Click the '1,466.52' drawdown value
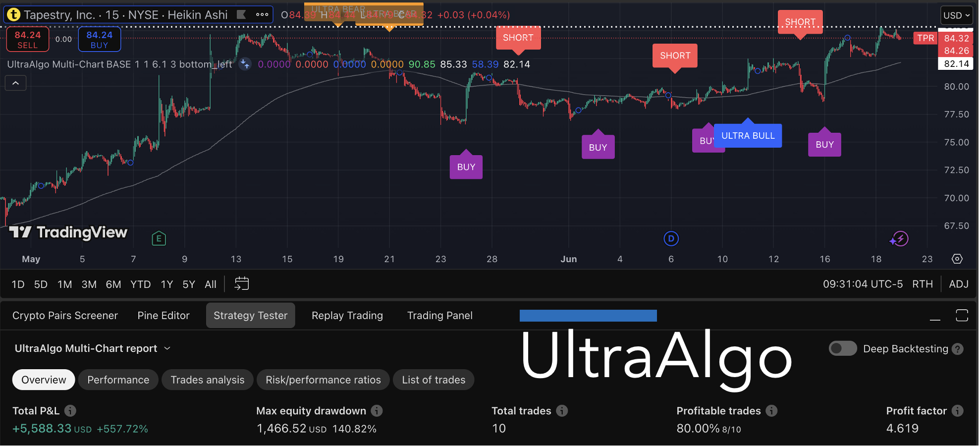980x446 pixels. click(x=281, y=429)
